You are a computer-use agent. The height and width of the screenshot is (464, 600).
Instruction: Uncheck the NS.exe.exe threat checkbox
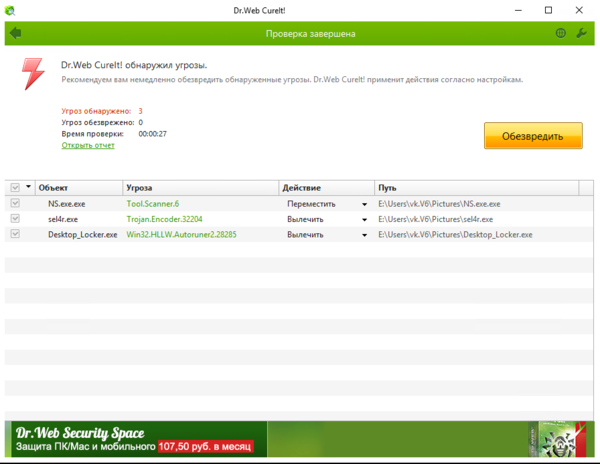click(x=15, y=203)
